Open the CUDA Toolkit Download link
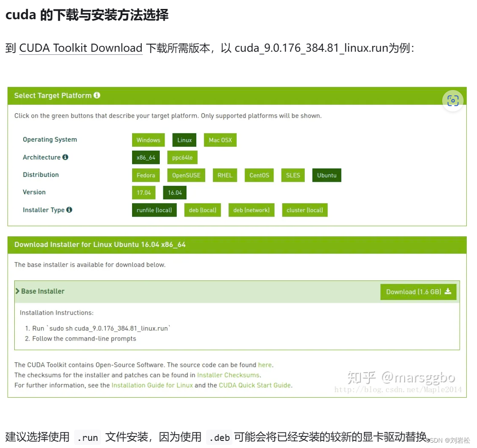This screenshot has height=448, width=477. click(x=80, y=48)
